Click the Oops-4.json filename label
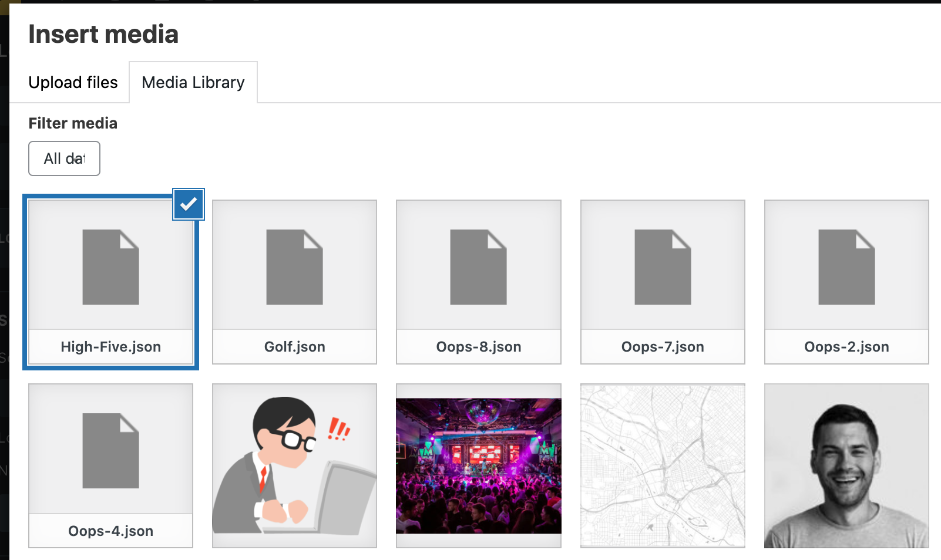 click(110, 531)
